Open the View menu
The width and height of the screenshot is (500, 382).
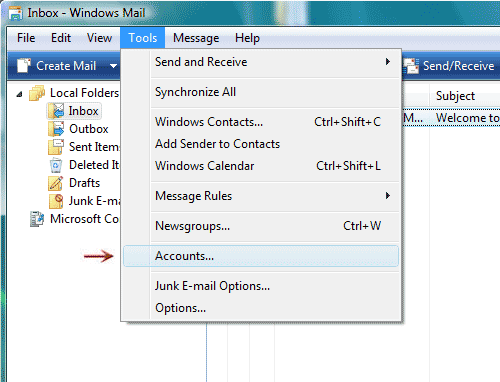tap(99, 38)
